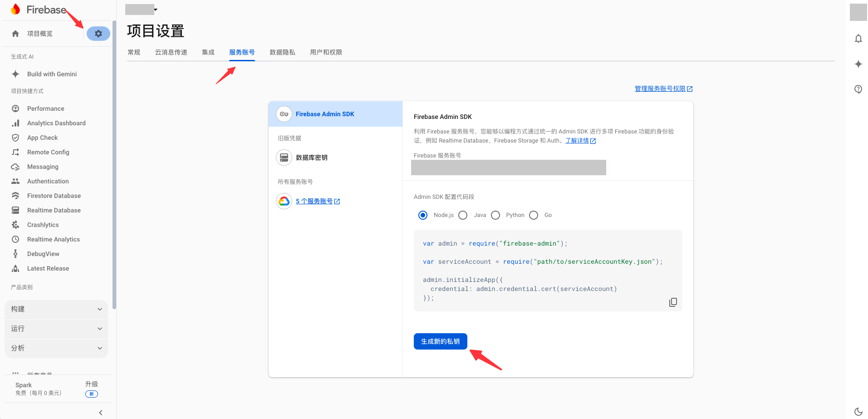Click the App Check shield icon
The image size is (868, 419).
point(15,138)
